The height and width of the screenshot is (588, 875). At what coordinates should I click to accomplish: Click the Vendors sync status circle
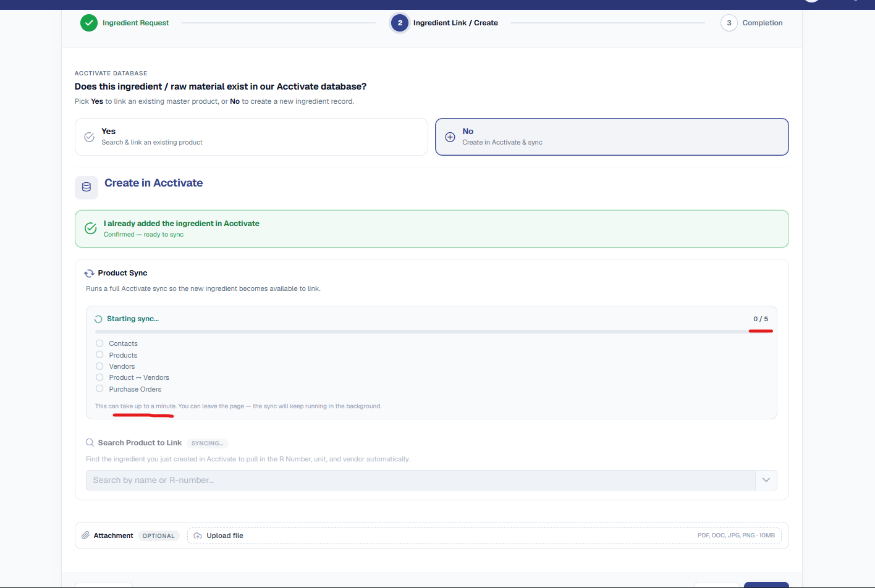pyautogui.click(x=99, y=366)
